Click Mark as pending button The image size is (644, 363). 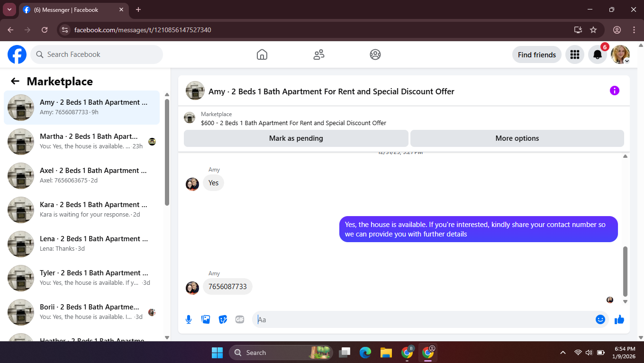pyautogui.click(x=296, y=138)
